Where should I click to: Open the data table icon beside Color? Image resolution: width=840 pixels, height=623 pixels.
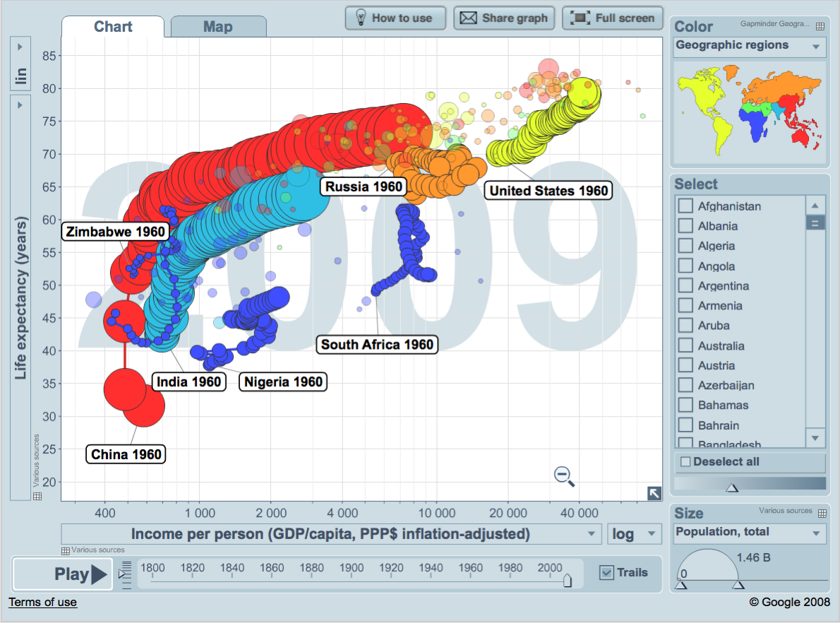coord(820,27)
